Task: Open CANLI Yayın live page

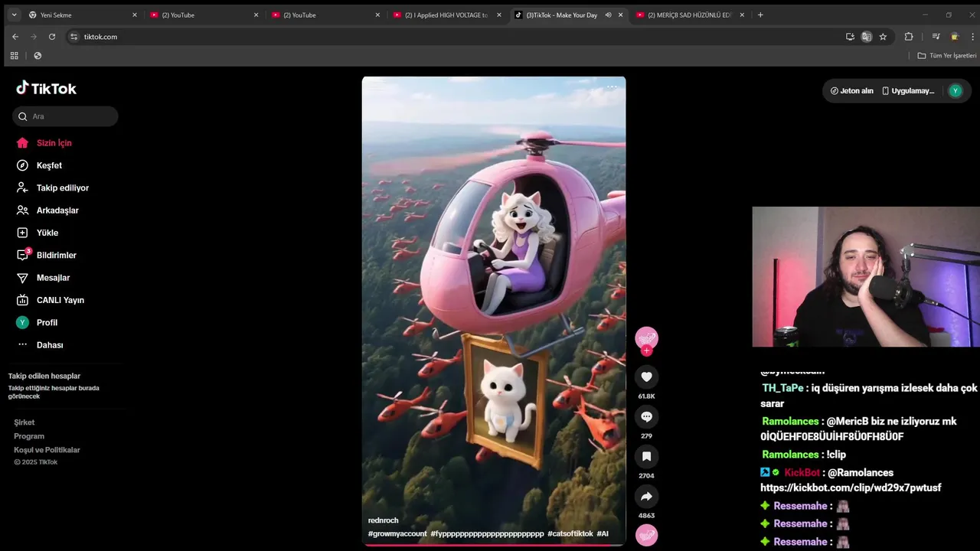Action: (x=51, y=300)
